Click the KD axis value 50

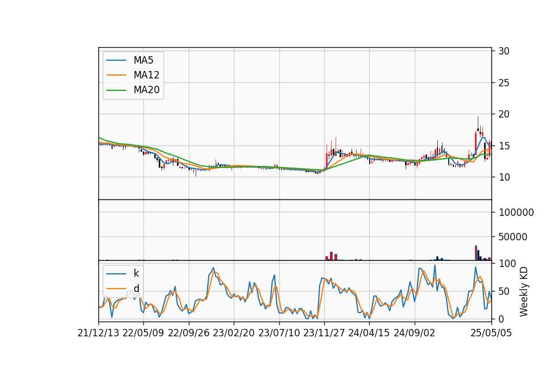tap(503, 291)
